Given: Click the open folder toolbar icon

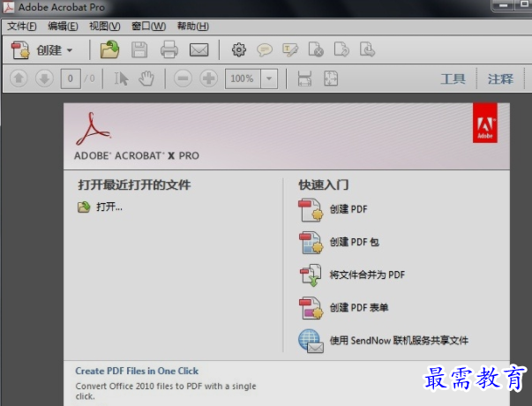Looking at the screenshot, I should [109, 50].
